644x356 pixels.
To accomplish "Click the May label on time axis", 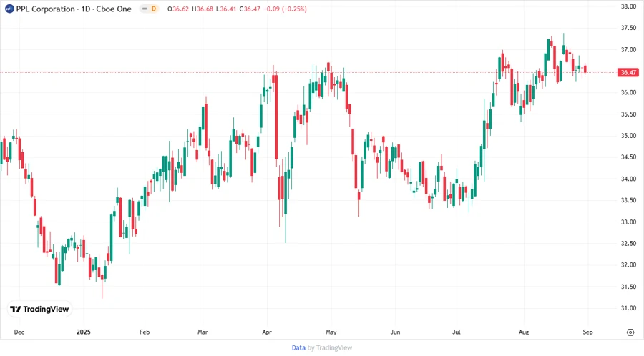I will click(331, 332).
